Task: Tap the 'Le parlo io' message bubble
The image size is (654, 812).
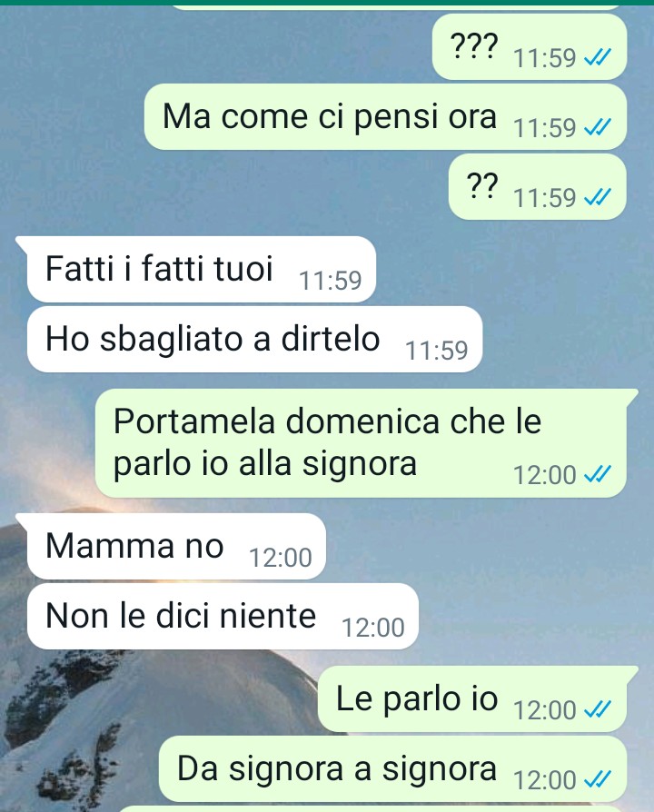Action: point(472,699)
